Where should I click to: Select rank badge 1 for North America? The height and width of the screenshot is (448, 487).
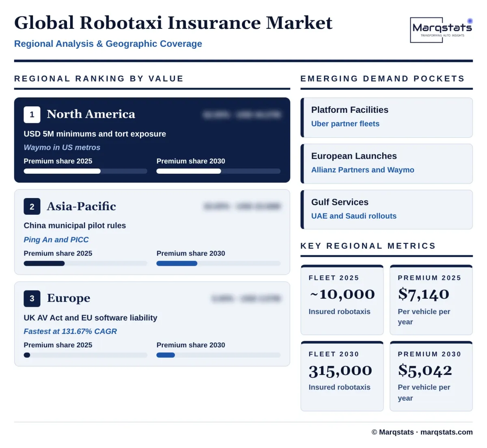coord(32,114)
